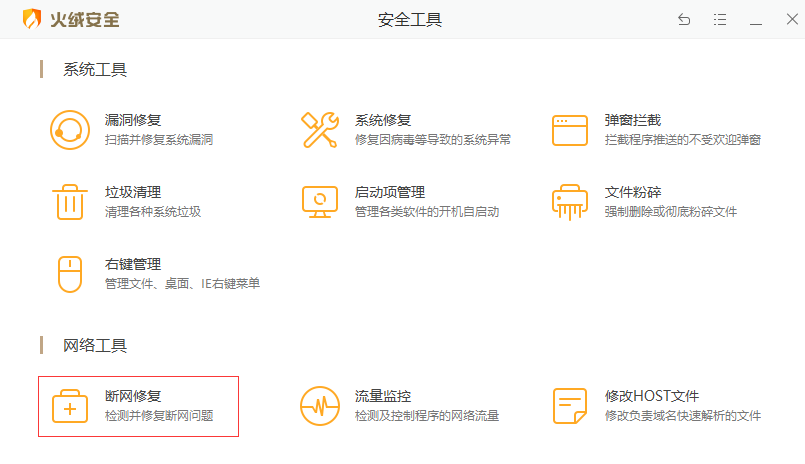The image size is (805, 464).
Task: Click description 修复因病毒等导致的系统异常
Action: point(433,140)
